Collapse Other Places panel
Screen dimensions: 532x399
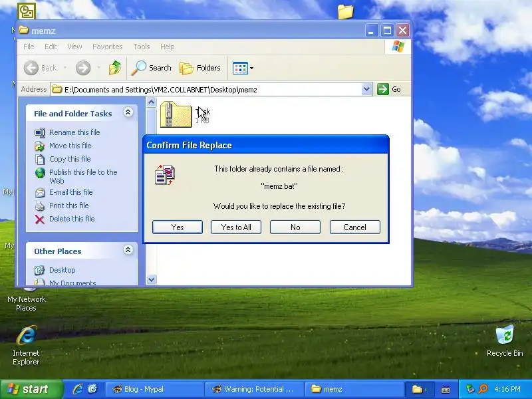(128, 250)
